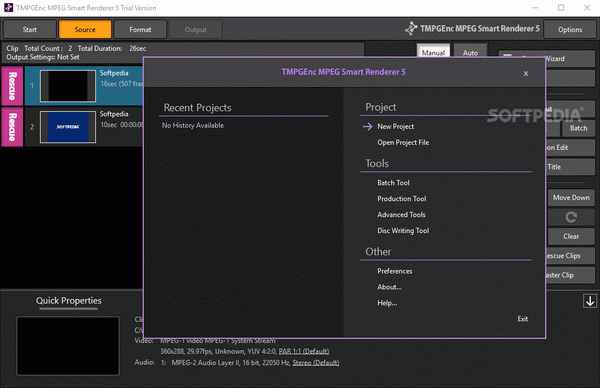Click the PAR 1:1 (Default) link
Image resolution: width=600 pixels, height=388 pixels.
[304, 351]
